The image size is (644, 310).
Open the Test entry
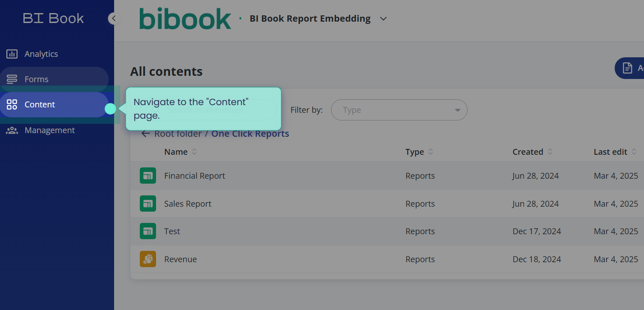pyautogui.click(x=172, y=231)
